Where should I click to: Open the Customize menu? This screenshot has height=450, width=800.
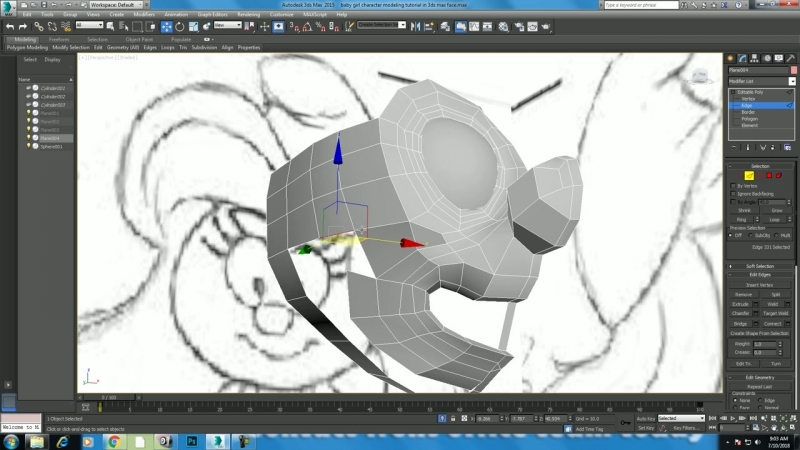[281, 14]
